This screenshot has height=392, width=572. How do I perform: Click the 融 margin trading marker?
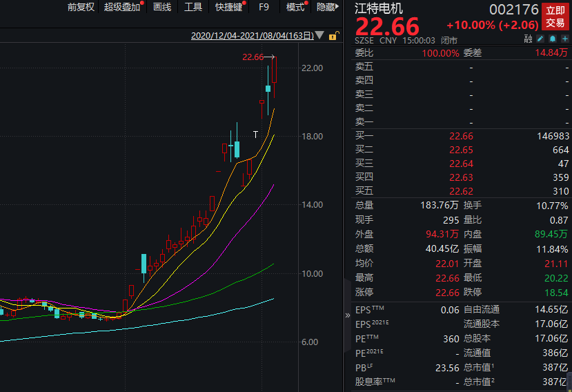tap(529, 39)
